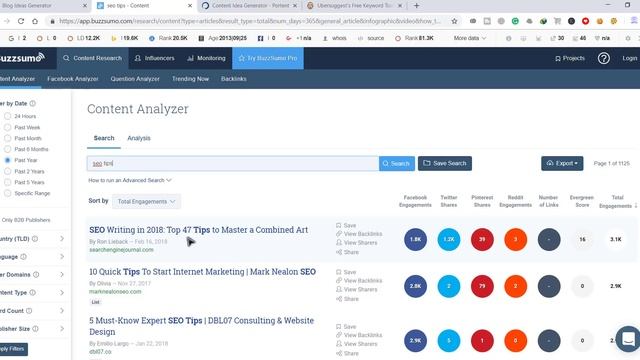Share the 10 Quick Tips article
This screenshot has width=640, height=360.
pos(347,299)
